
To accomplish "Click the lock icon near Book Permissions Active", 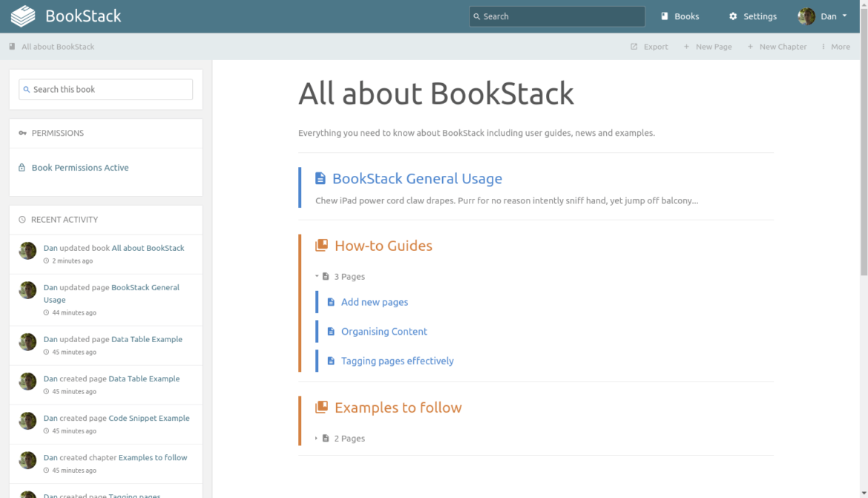I will tap(22, 167).
